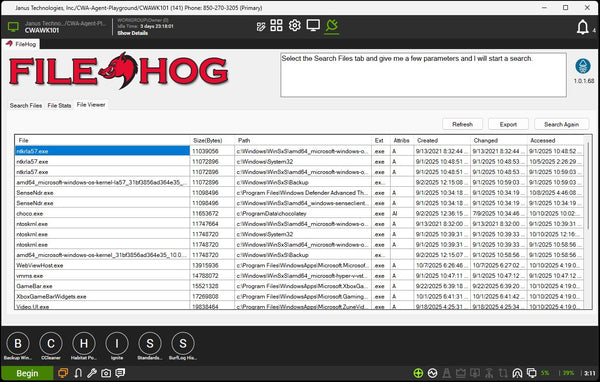Select the green plug icon
The height and width of the screenshot is (382, 600).
(x=332, y=26)
